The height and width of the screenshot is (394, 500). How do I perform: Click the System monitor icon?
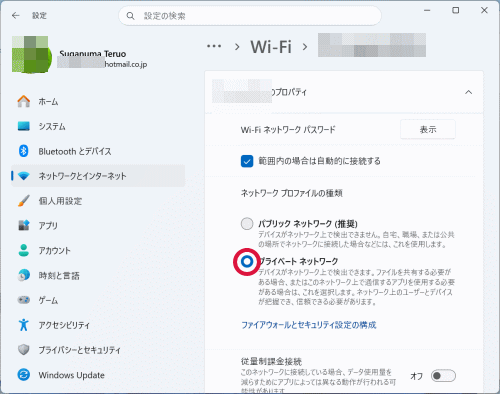coord(24,126)
